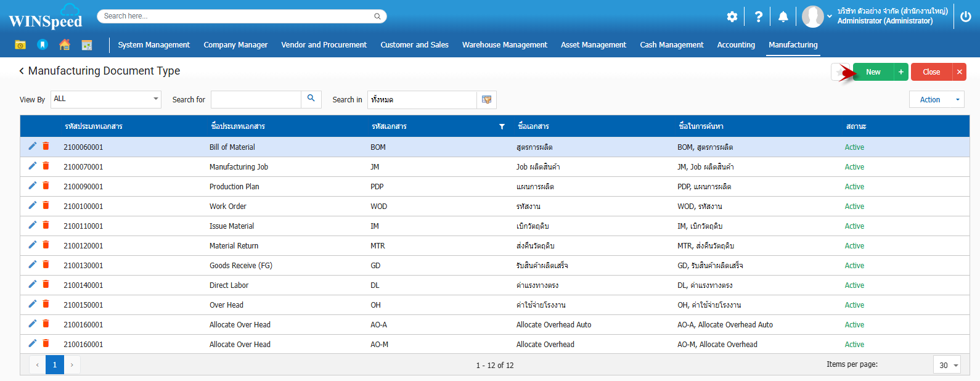
Task: Click the blue bookmark icon
Action: tap(43, 44)
